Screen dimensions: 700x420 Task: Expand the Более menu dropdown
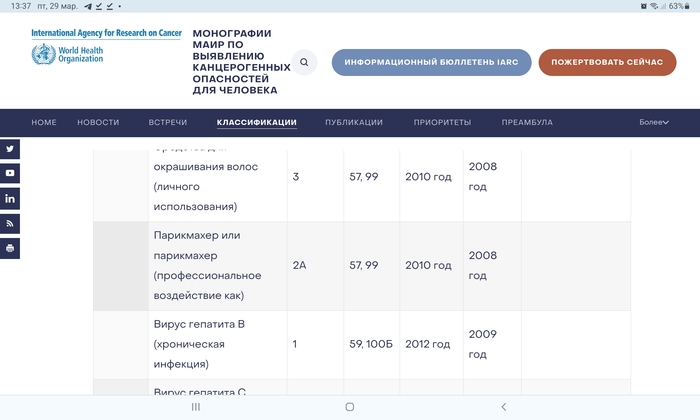click(654, 122)
